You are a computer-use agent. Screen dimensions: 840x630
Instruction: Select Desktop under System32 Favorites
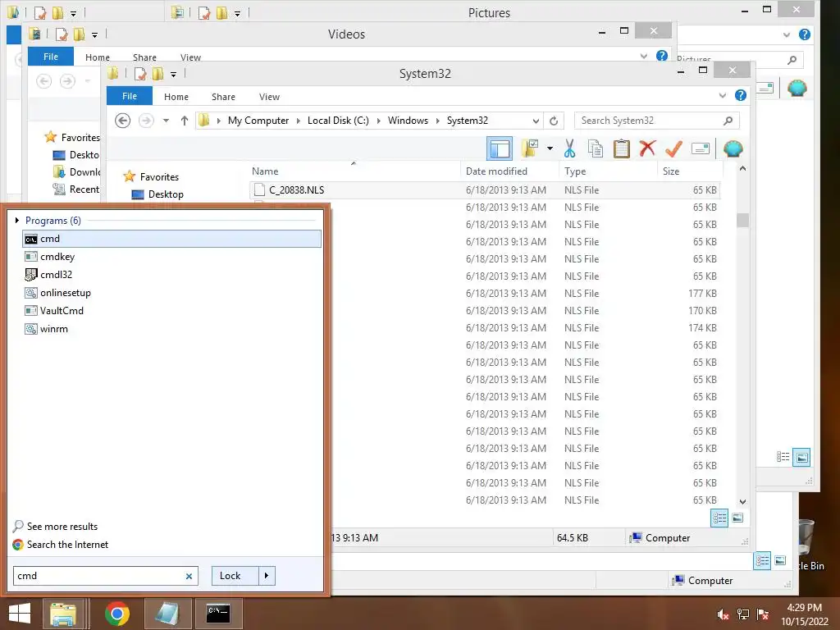[166, 194]
